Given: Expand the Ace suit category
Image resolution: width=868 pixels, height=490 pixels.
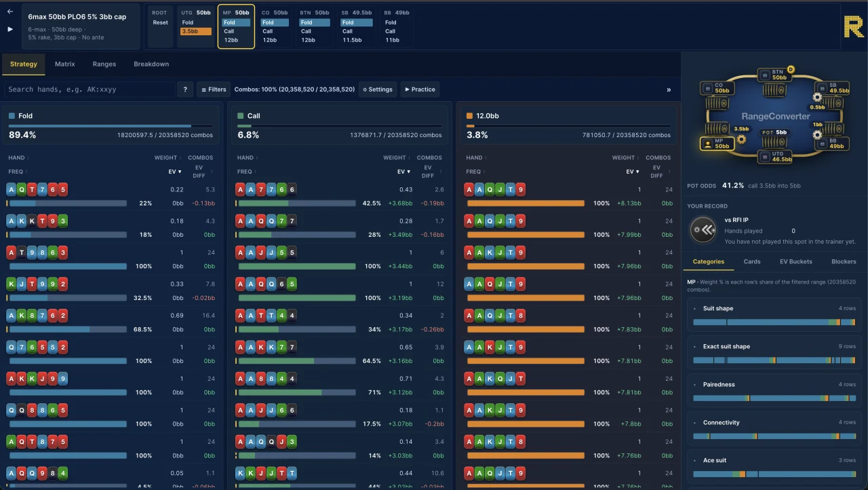Looking at the screenshot, I should click(774, 466).
